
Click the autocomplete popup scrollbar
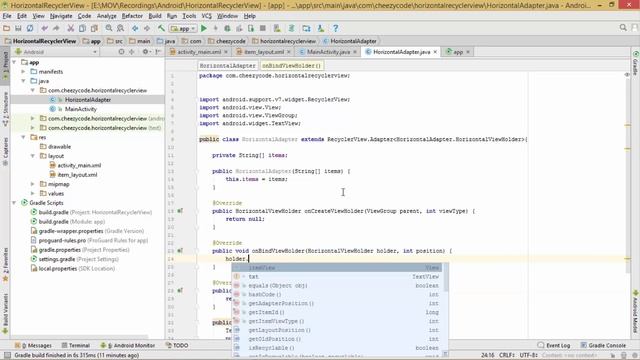446,278
